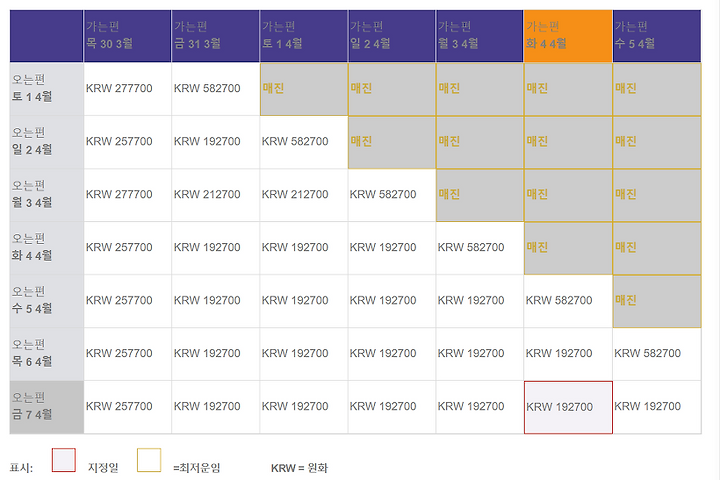Viewport: 720px width, 480px height.
Task: Click the 금 7 4월 return row header
Action: (46, 407)
